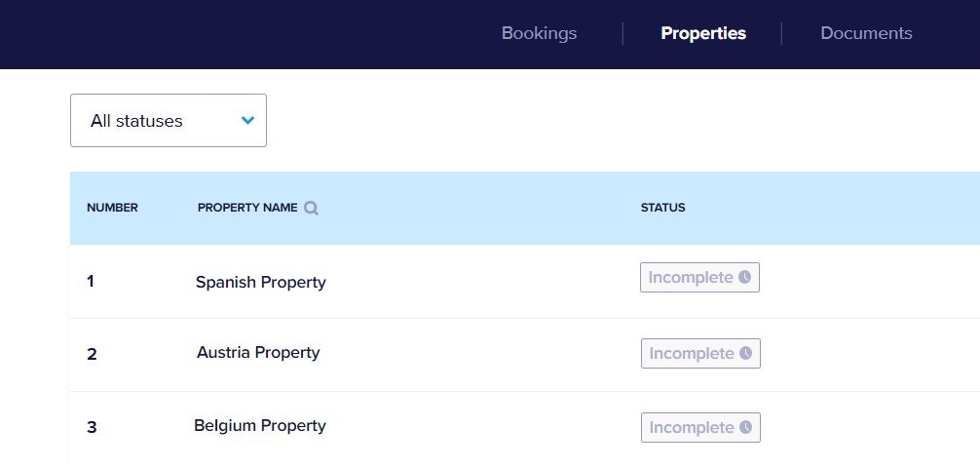980x468 pixels.
Task: Open the Spanish Property entry
Action: 260,282
